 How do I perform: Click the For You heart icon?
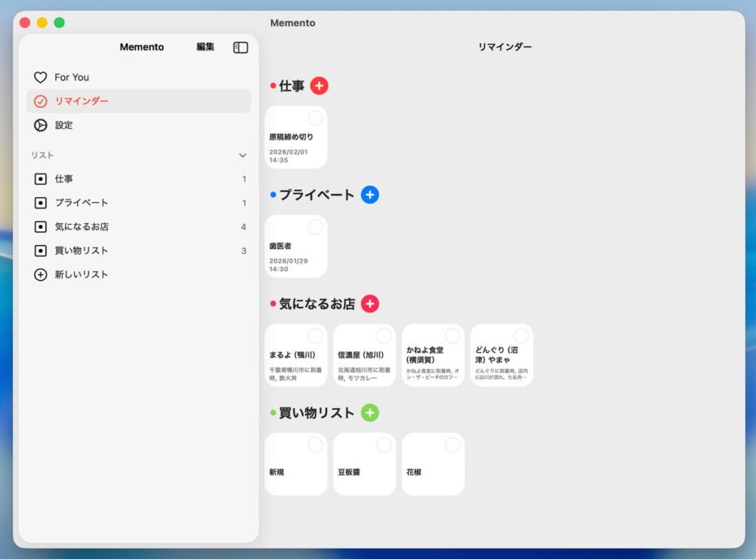click(41, 78)
